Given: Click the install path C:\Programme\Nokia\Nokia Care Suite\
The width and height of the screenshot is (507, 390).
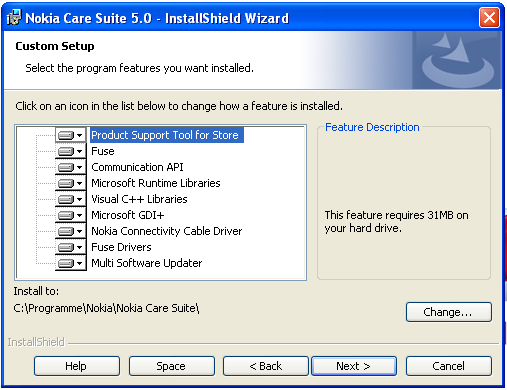Looking at the screenshot, I should (106, 308).
